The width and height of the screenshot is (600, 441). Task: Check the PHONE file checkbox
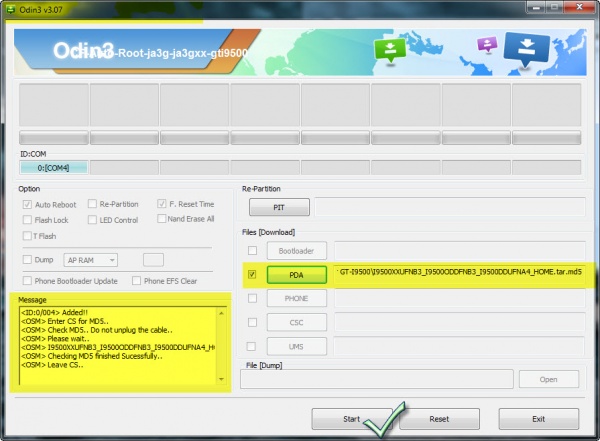point(252,298)
